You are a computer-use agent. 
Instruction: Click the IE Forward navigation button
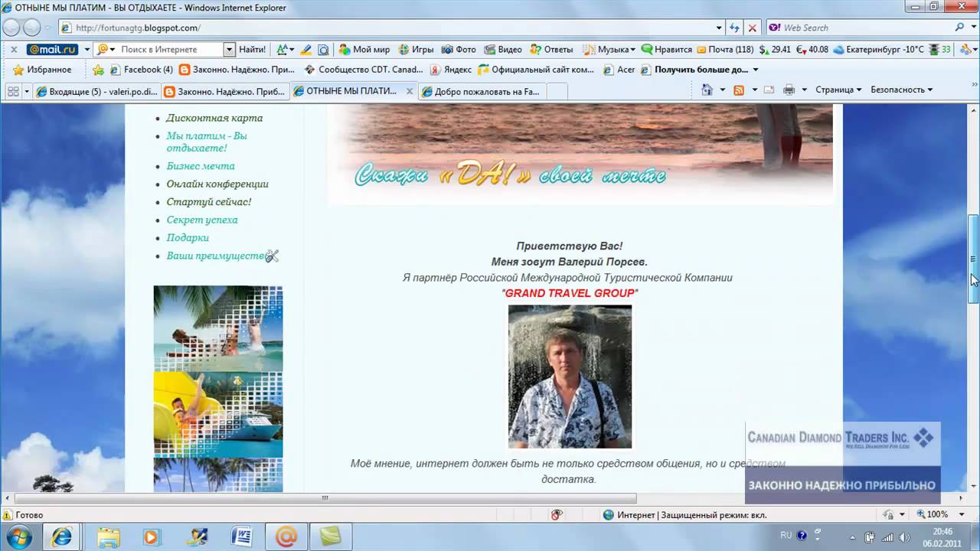(x=32, y=28)
